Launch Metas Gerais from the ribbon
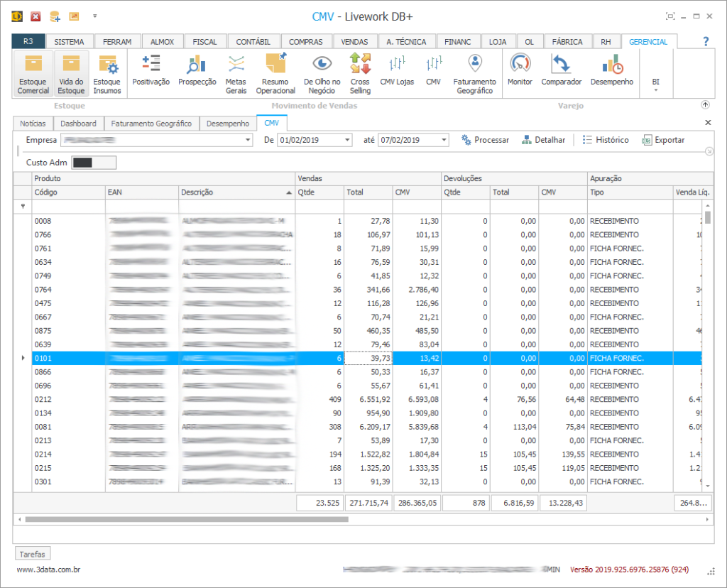727x588 pixels. [x=236, y=74]
